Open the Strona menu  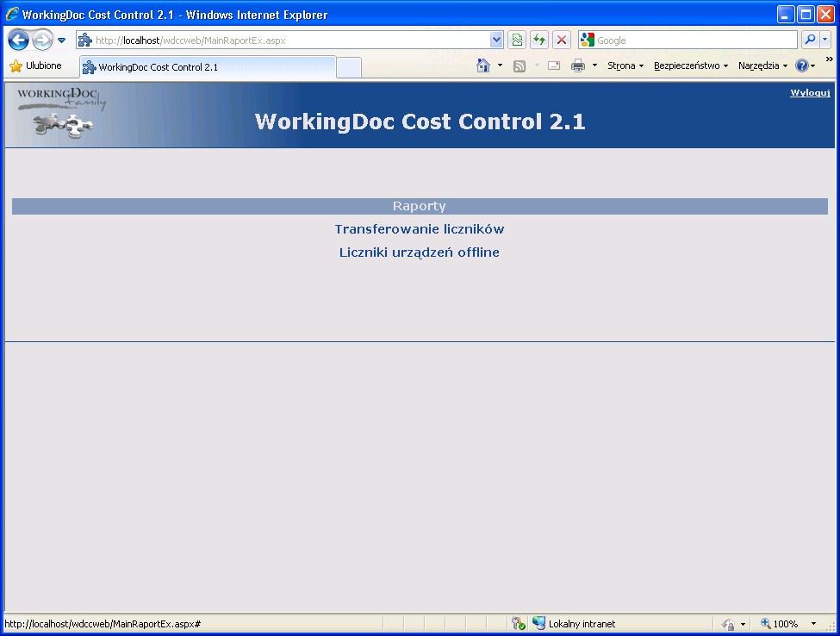[x=625, y=65]
